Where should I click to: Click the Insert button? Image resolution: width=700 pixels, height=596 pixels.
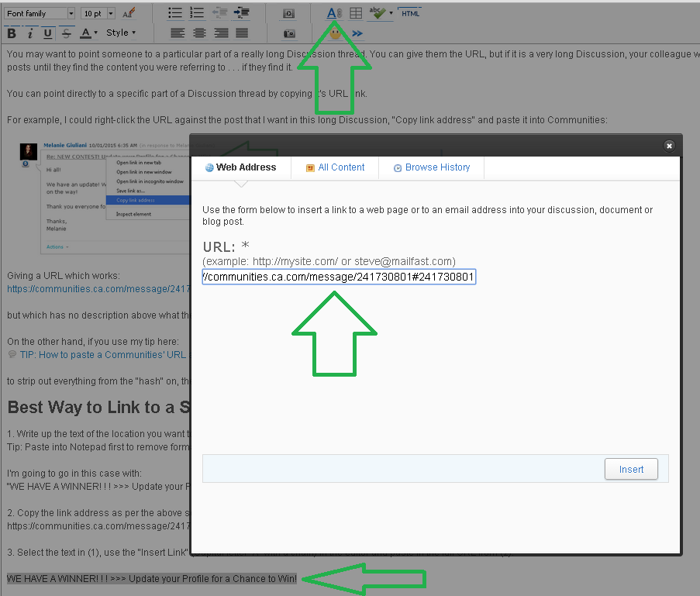(x=631, y=469)
